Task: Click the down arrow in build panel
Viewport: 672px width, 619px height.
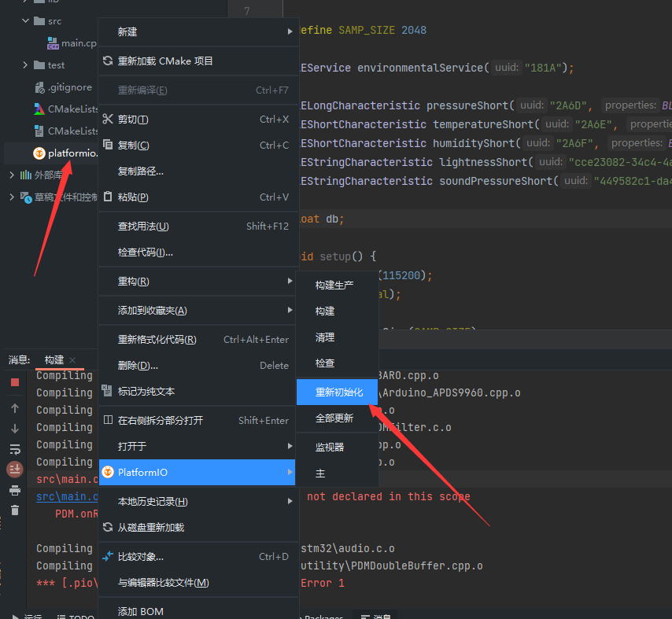Action: [x=15, y=429]
